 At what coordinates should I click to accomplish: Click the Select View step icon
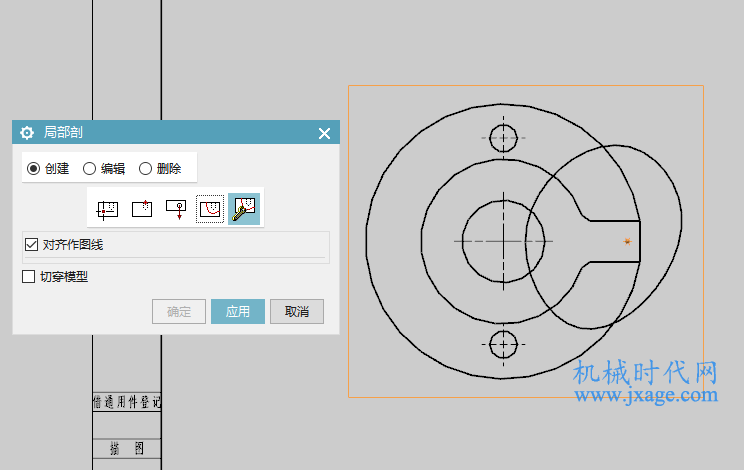[107, 209]
